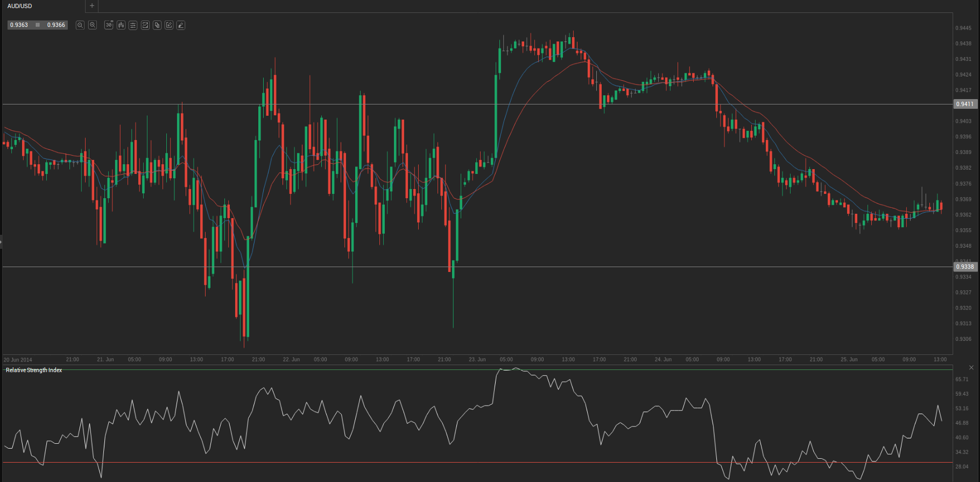Image resolution: width=980 pixels, height=482 pixels.
Task: Click the Relative Strength Index label
Action: tap(34, 370)
